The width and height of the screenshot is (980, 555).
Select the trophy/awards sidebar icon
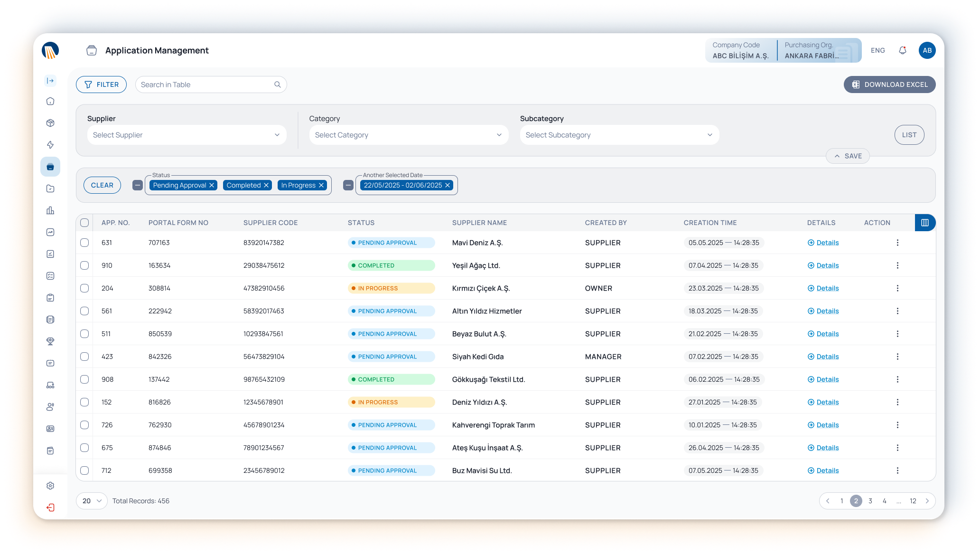click(50, 341)
